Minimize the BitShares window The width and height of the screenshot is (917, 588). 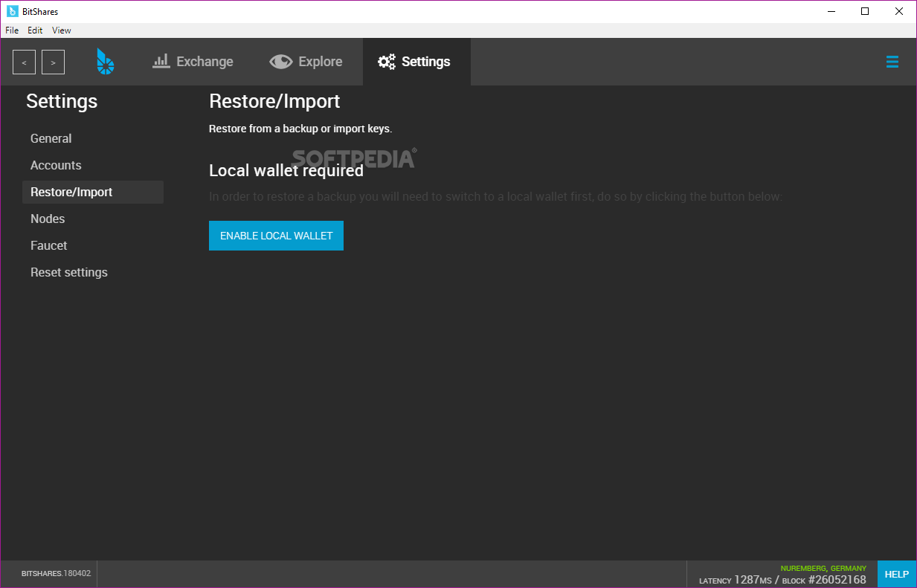pos(830,11)
